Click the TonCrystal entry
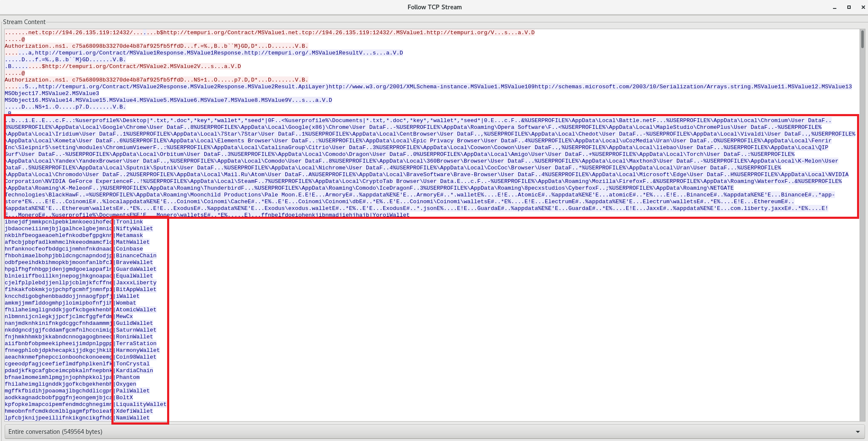The image size is (868, 441). [132, 364]
